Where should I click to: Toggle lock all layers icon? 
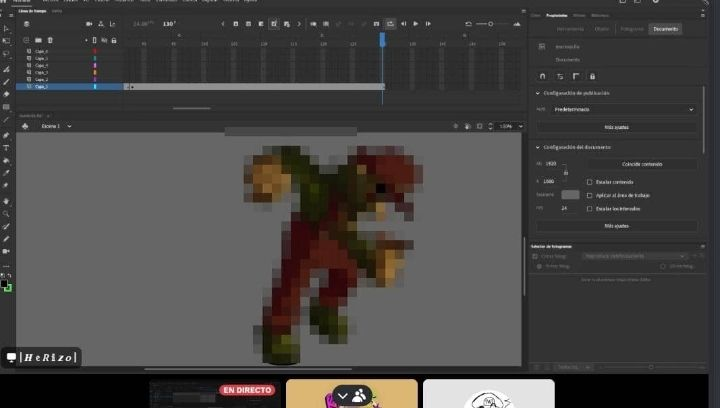click(114, 40)
